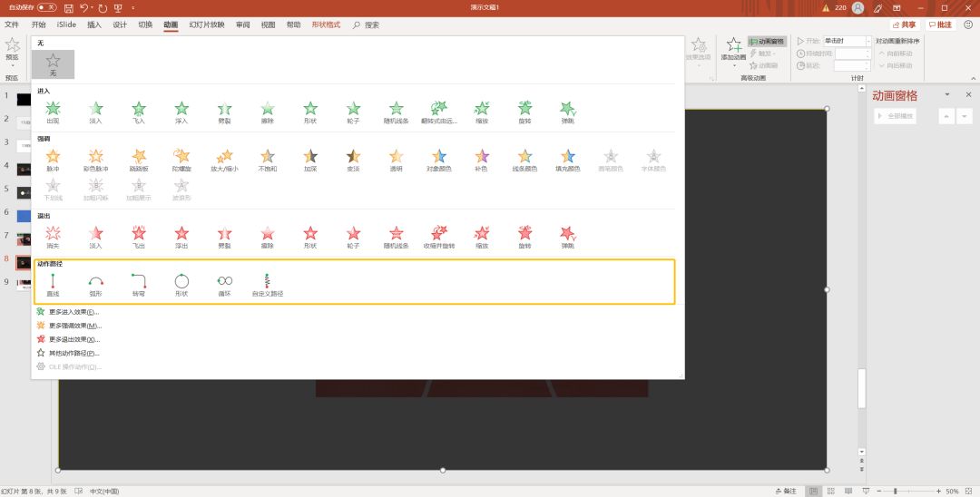Choose the 脉冲 (Pulse) emphasis effect
This screenshot has height=497, width=980.
54,160
